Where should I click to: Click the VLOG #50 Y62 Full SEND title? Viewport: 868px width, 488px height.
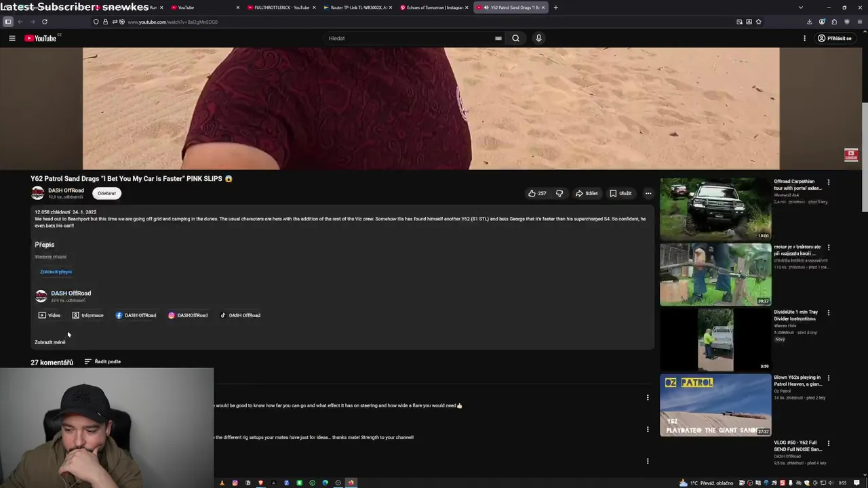[798, 446]
